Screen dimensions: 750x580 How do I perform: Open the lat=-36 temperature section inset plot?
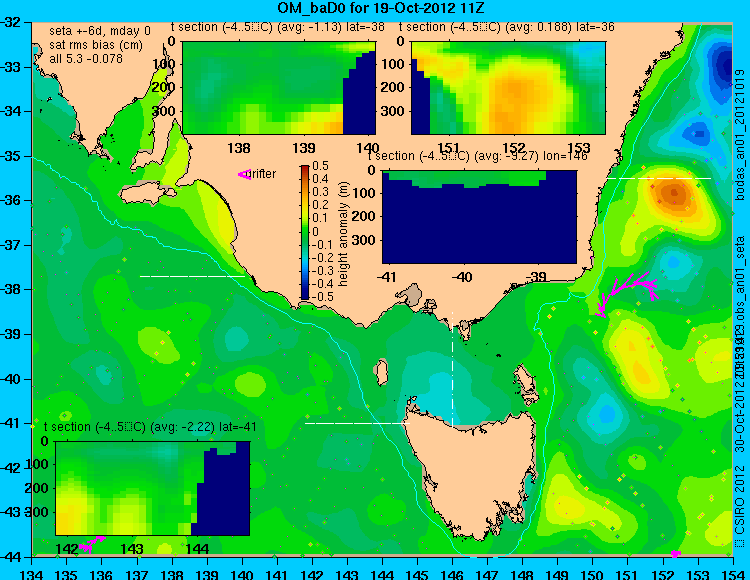tap(508, 88)
